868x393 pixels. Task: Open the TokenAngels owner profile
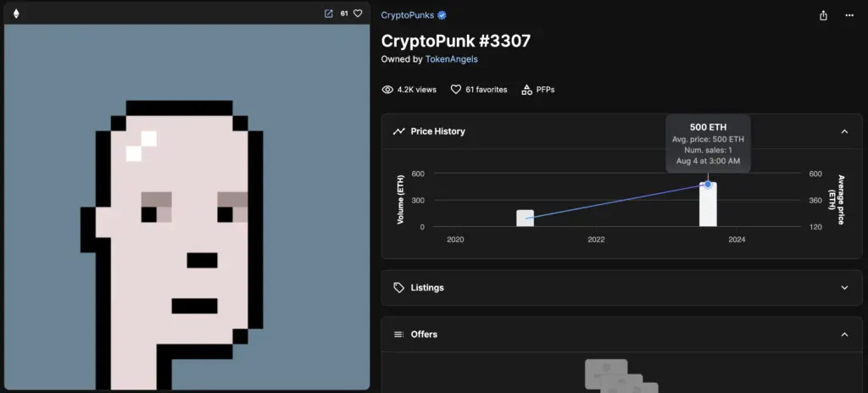pos(451,59)
